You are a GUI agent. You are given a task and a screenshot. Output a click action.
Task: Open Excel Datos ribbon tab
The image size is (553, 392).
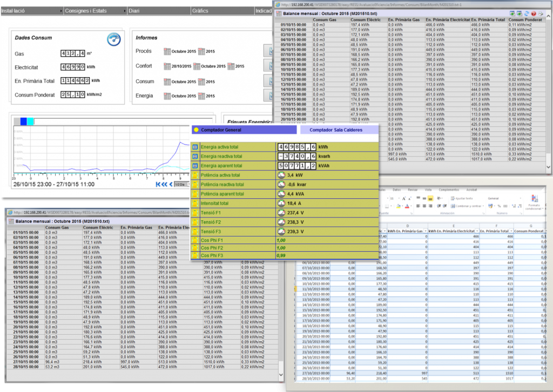coord(397,190)
